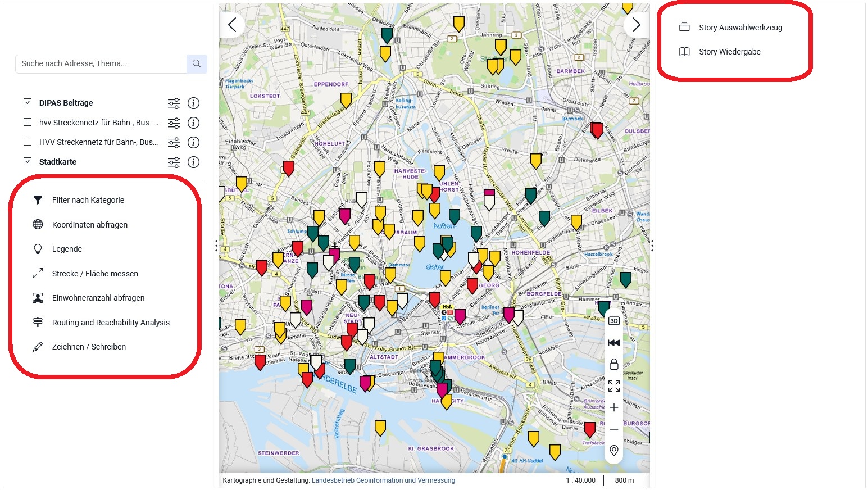Uncheck the DIPAS Beiträge layer
Screen dimensions: 868x490
point(28,103)
